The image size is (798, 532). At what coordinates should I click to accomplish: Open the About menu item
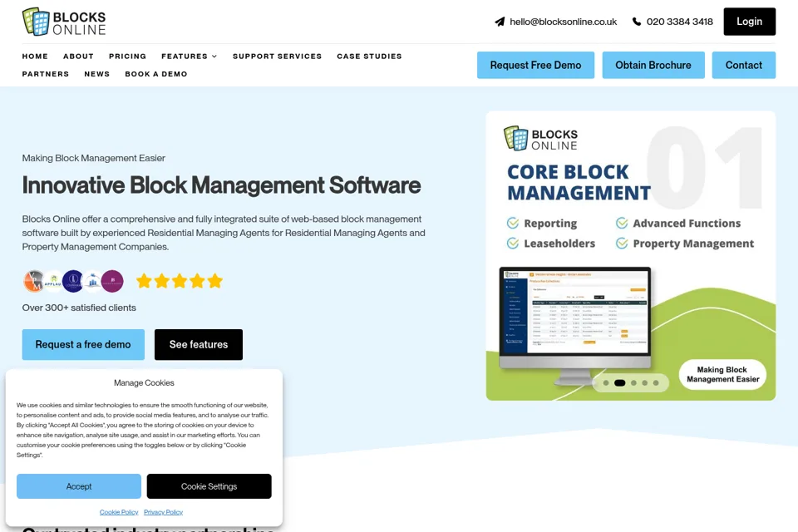(x=78, y=56)
